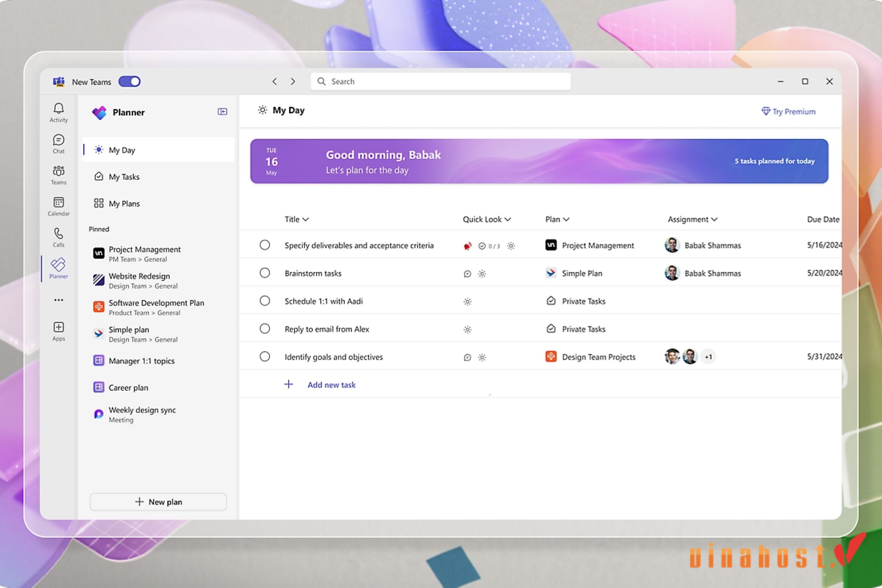Click the 0/3 checklist indicator
Image resolution: width=882 pixels, height=588 pixels.
tap(489, 246)
